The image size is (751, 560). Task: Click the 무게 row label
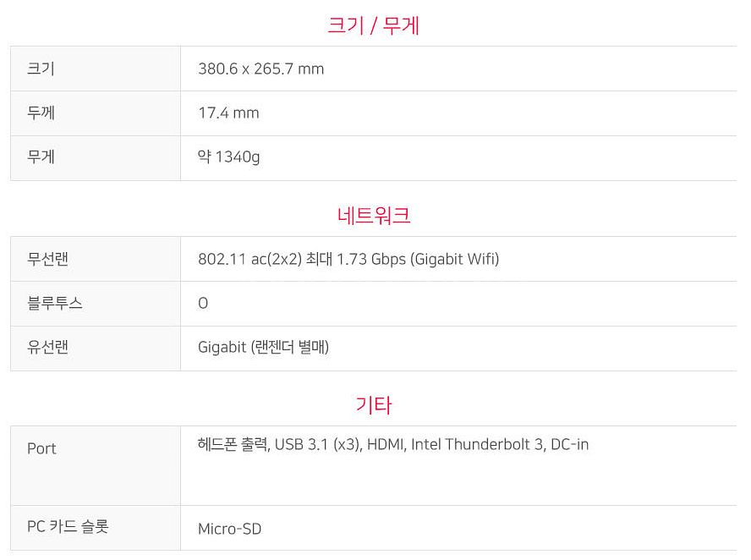41,157
